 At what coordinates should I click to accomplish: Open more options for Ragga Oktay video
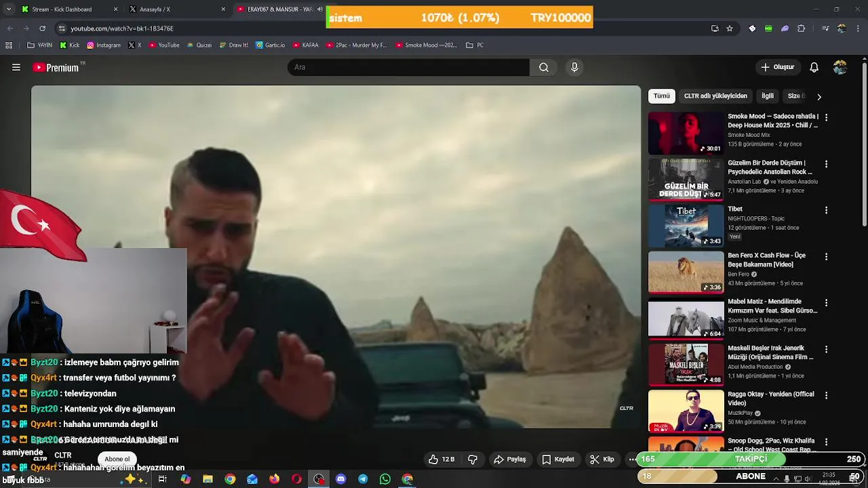(x=826, y=396)
